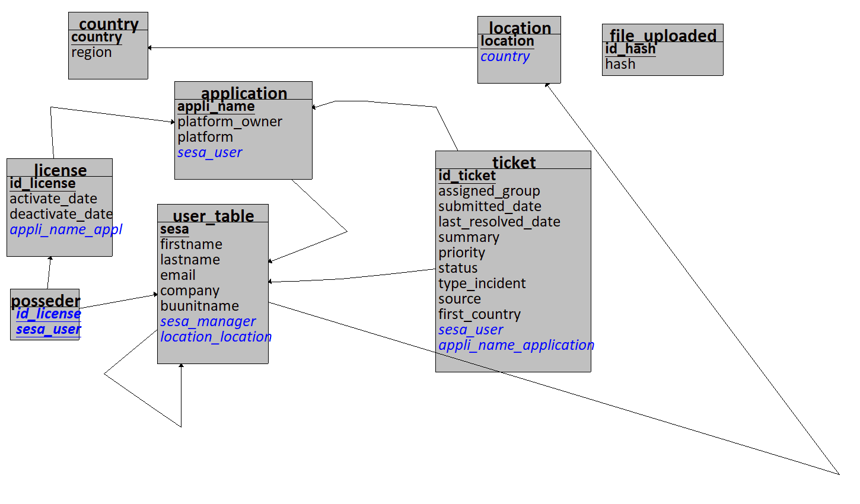Click the first_country field
860x504 pixels.
pyautogui.click(x=480, y=315)
